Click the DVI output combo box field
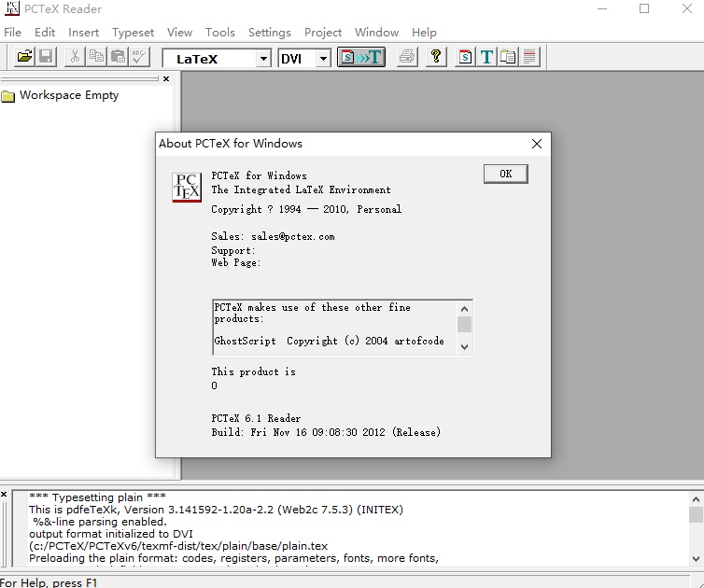This screenshot has height=588, width=704. (x=304, y=59)
